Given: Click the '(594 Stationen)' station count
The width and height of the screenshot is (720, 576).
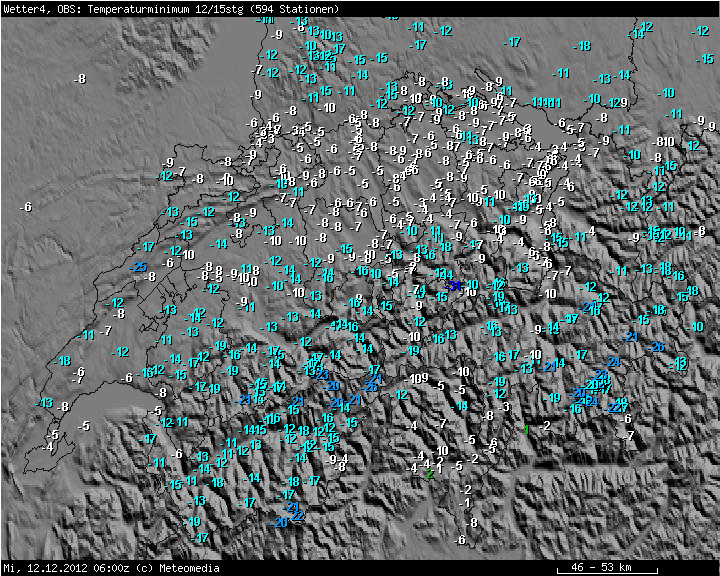Looking at the screenshot, I should tap(297, 9).
